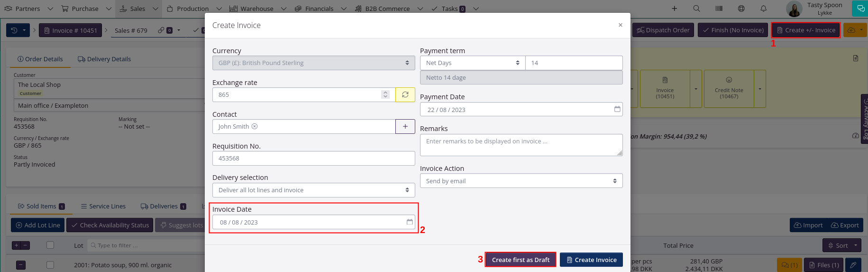Switch to the Delivery Details tab
Screen dimensions: 868x272
[x=104, y=59]
